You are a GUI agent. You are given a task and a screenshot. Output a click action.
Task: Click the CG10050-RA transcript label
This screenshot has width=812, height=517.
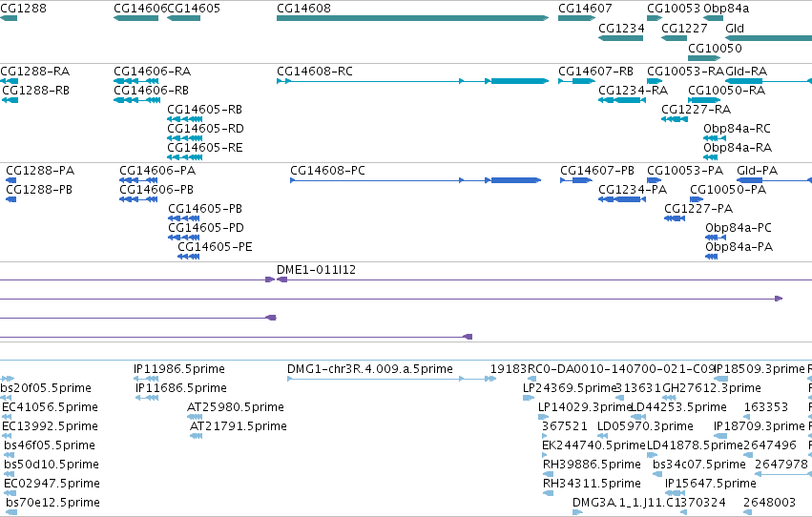pyautogui.click(x=726, y=91)
